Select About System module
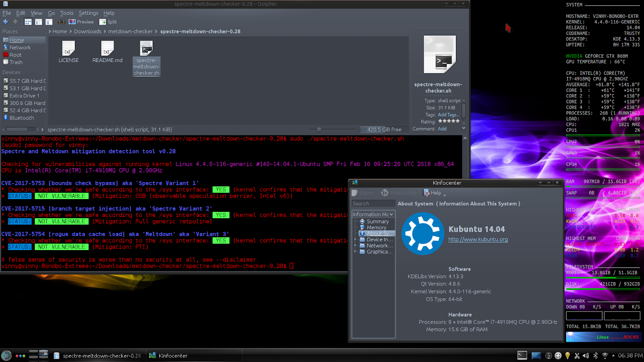 click(x=377, y=233)
